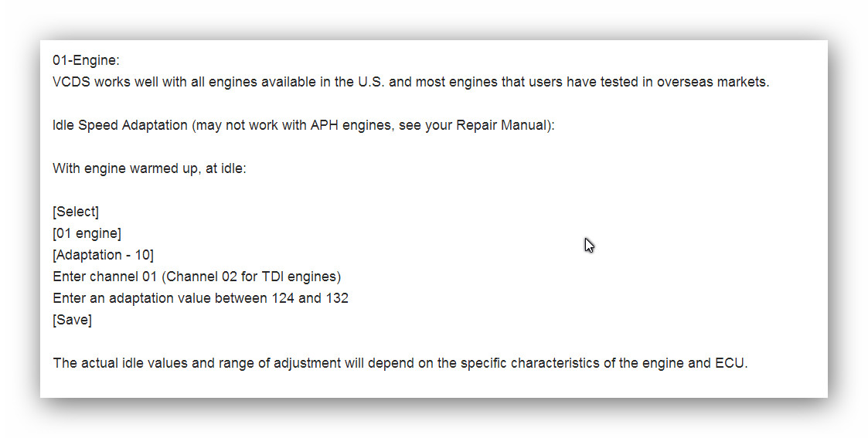Click the [Select] text

(76, 212)
